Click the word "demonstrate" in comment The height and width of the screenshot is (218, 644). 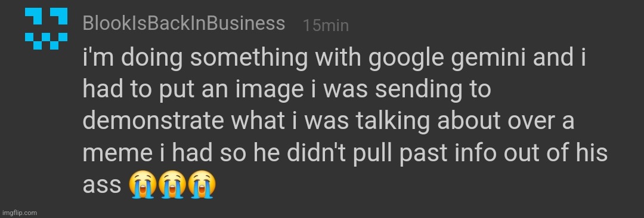click(x=154, y=122)
